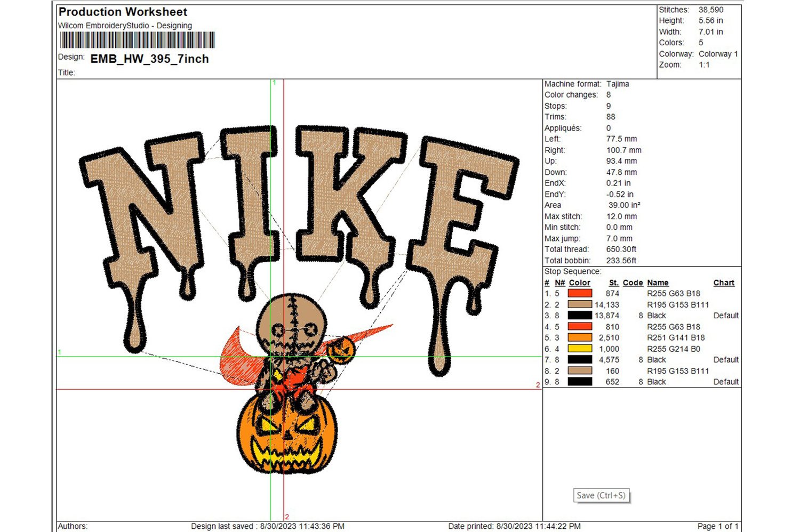Click stitch count '652' in stop 9
800x532 pixels.
coord(612,382)
